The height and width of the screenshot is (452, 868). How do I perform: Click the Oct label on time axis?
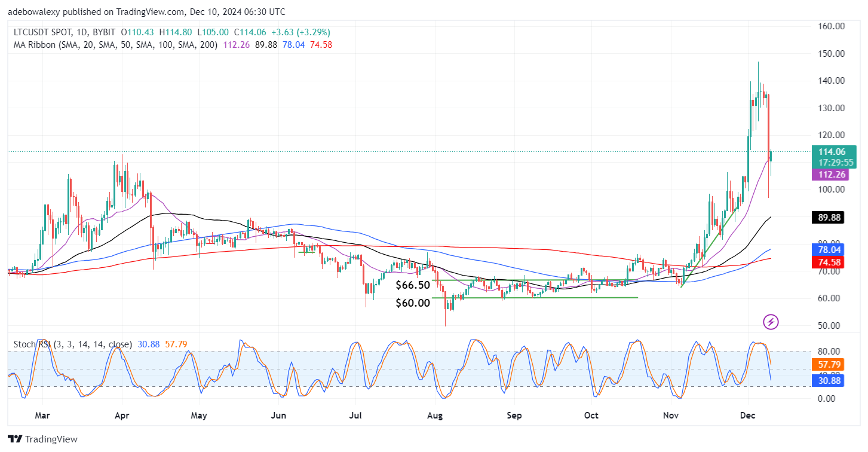(x=591, y=414)
